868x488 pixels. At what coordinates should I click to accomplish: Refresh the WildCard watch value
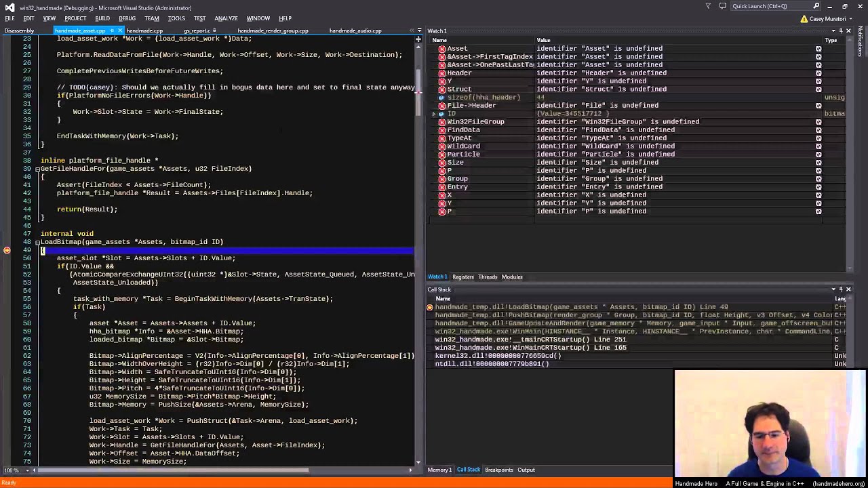click(818, 146)
